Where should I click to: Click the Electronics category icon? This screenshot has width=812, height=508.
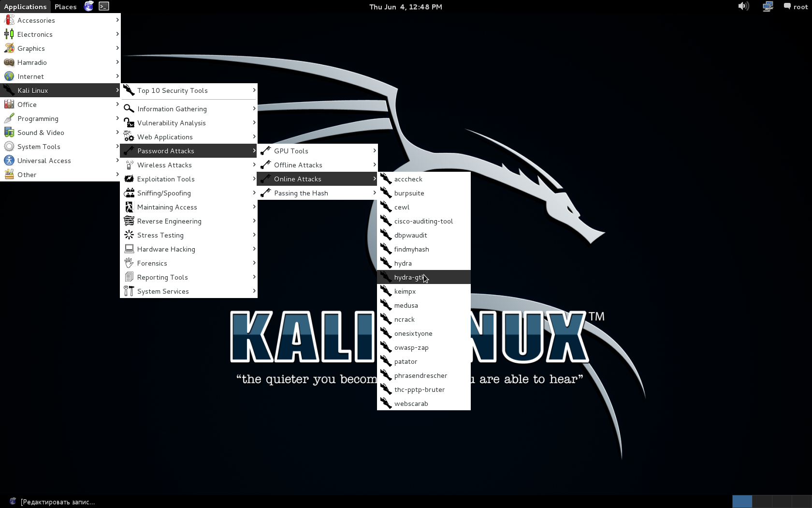click(9, 34)
